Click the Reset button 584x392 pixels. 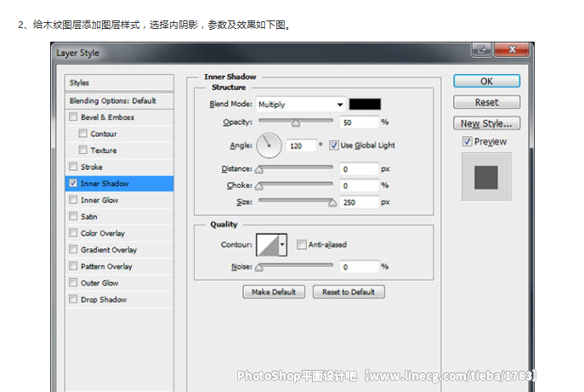(x=486, y=102)
